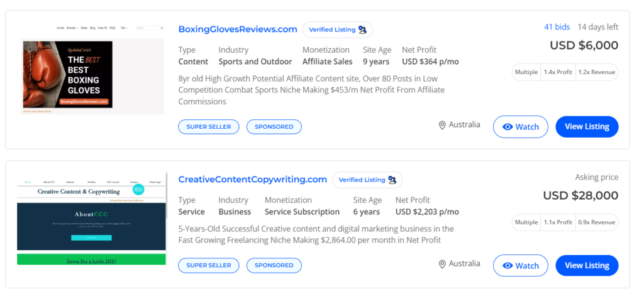Click the Sponsored badge on the copywriting listing

(274, 265)
